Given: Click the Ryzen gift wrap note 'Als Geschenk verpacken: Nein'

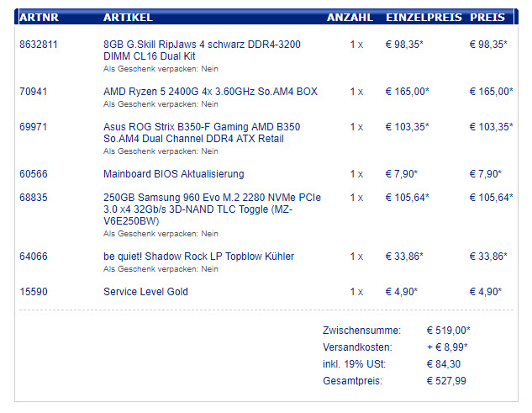Looking at the screenshot, I should pos(161,104).
